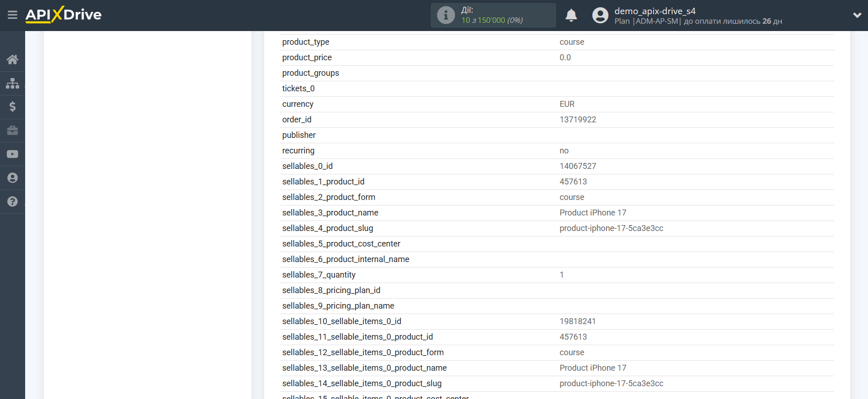
Task: Open the info icon in actions counter
Action: point(446,15)
